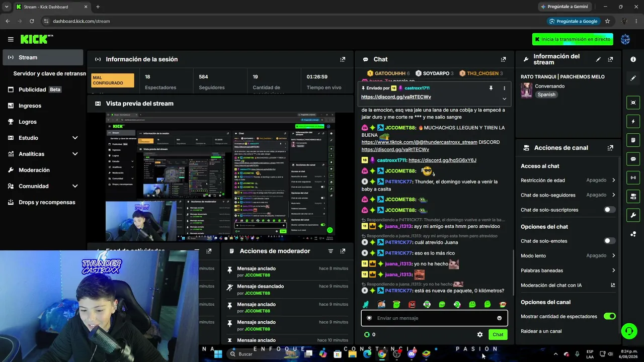
Task: Open the TikTok thundercastroxx_stream link
Action: point(419,142)
